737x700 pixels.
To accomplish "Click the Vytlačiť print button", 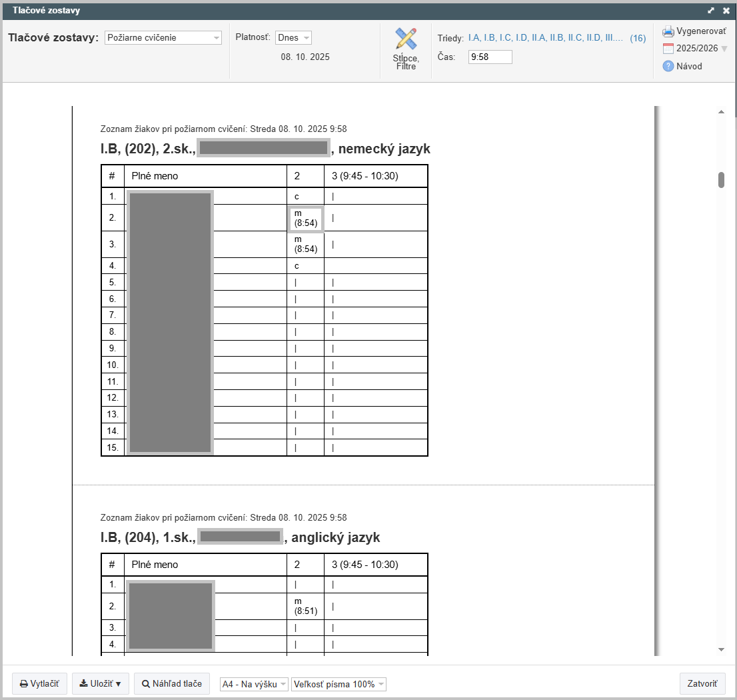I will point(39,684).
